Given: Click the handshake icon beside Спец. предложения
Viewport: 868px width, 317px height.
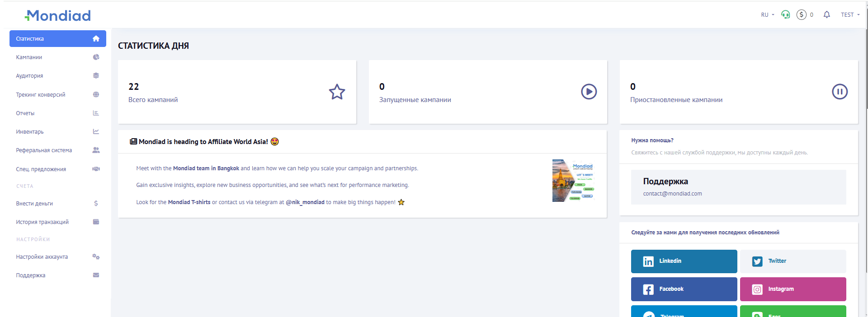Looking at the screenshot, I should 96,169.
